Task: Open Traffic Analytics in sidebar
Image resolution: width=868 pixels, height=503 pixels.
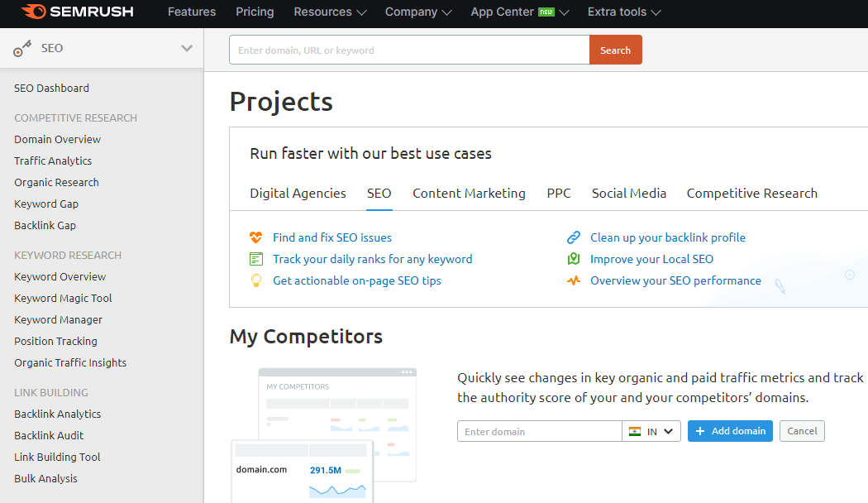Action: pos(53,161)
